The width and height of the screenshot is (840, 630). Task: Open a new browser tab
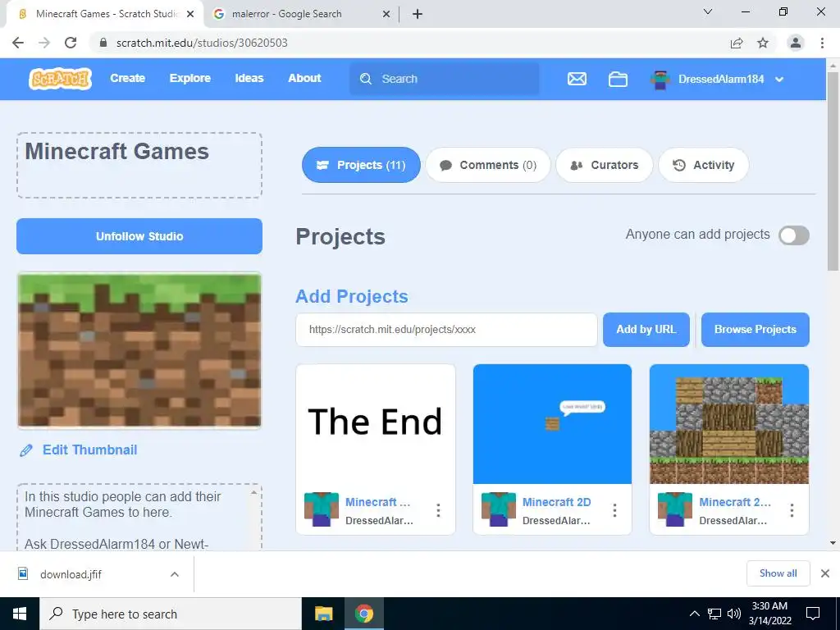point(418,14)
